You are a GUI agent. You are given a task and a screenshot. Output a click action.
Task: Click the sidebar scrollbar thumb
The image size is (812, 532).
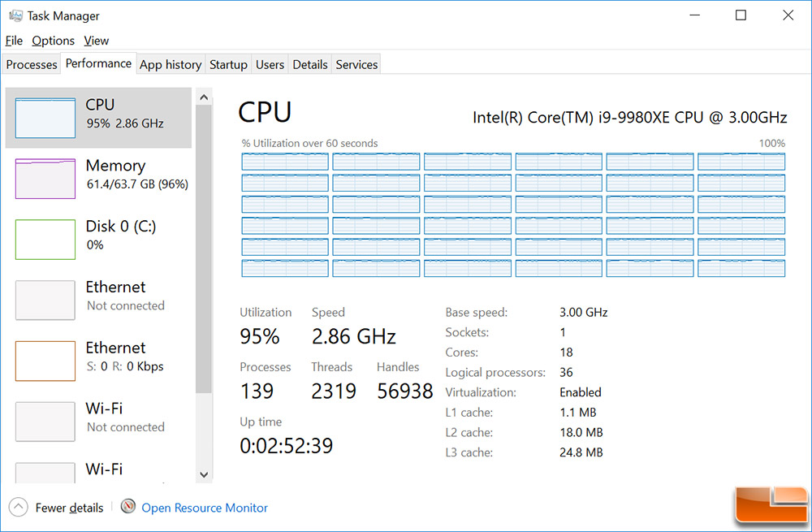(204, 249)
